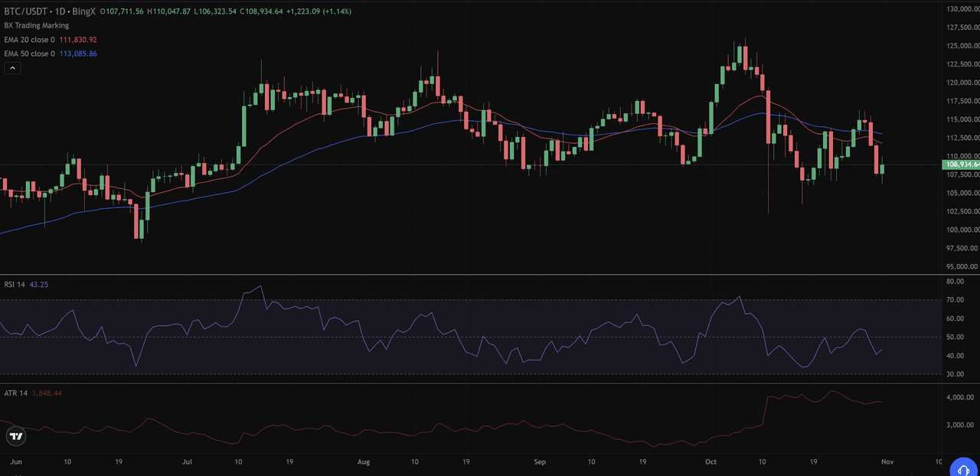Click the Nov label on time axis
This screenshot has height=476, width=980.
tap(885, 462)
